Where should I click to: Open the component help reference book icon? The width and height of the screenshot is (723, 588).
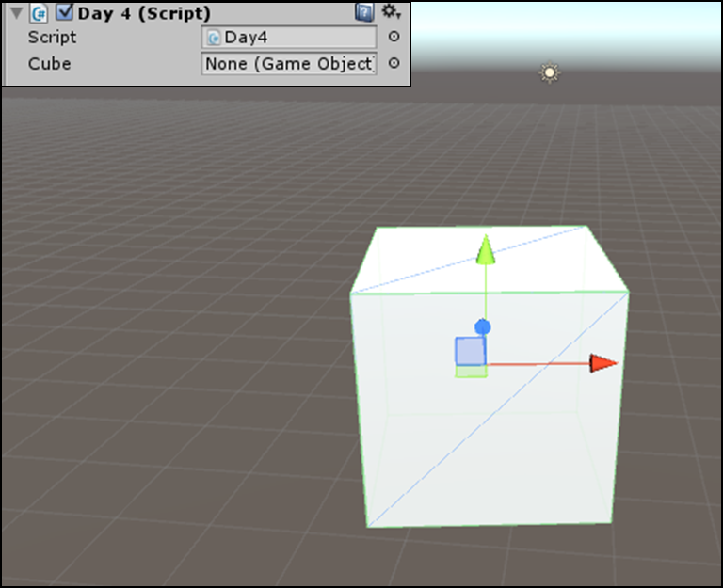pyautogui.click(x=364, y=12)
